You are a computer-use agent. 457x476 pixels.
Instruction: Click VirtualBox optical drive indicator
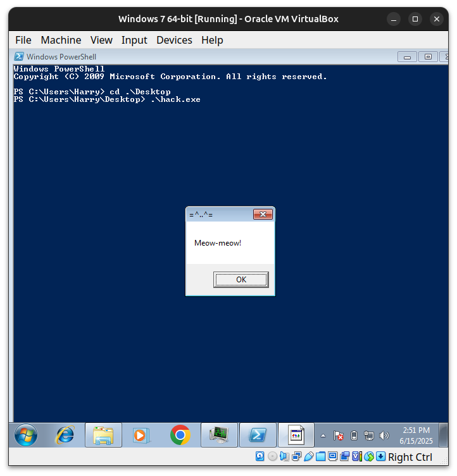pyautogui.click(x=272, y=456)
